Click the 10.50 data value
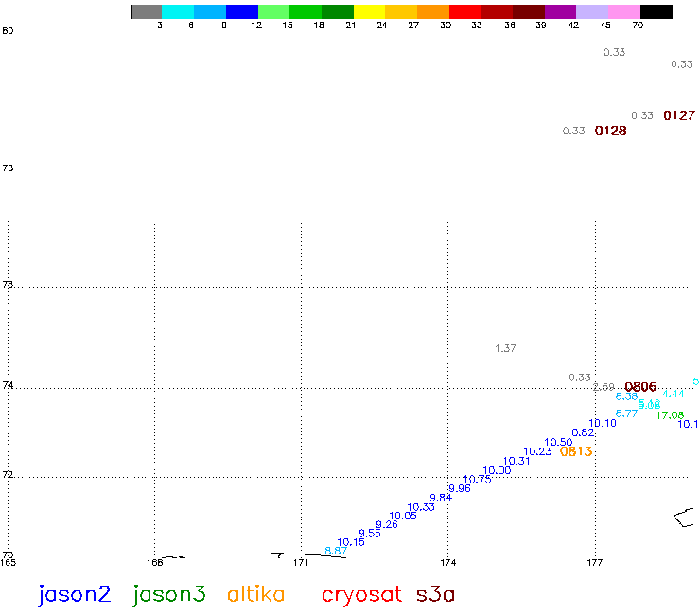Image resolution: width=700 pixels, height=615 pixels. 558,442
